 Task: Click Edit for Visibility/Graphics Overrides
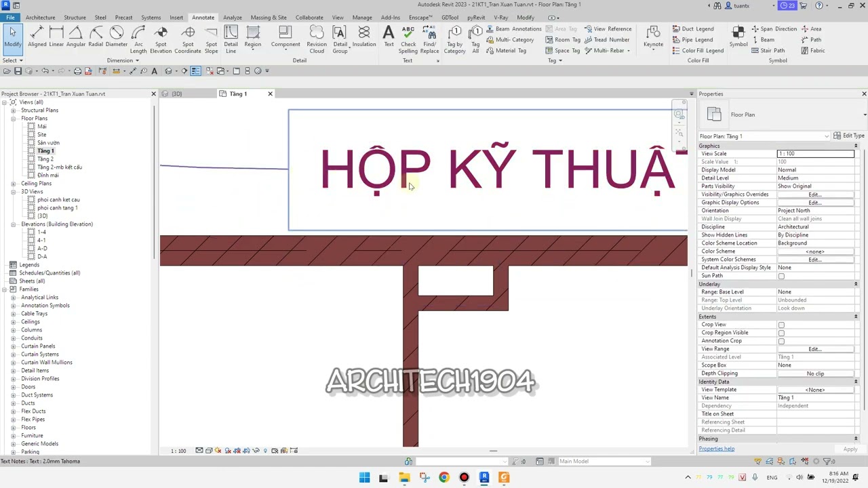tap(815, 195)
